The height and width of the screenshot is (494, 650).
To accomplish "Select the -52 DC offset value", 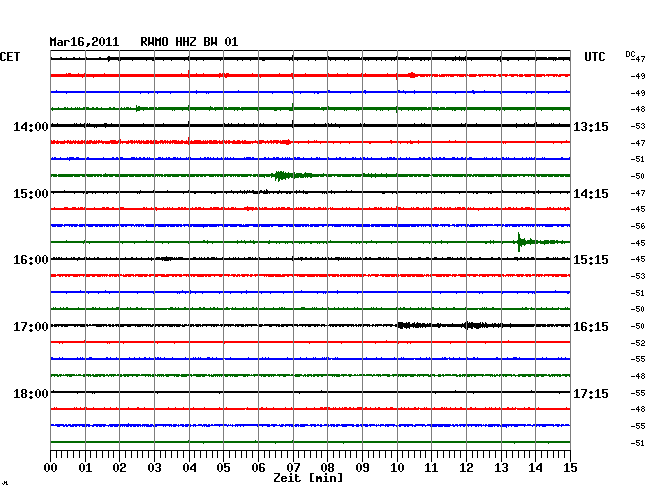I will pos(638,343).
